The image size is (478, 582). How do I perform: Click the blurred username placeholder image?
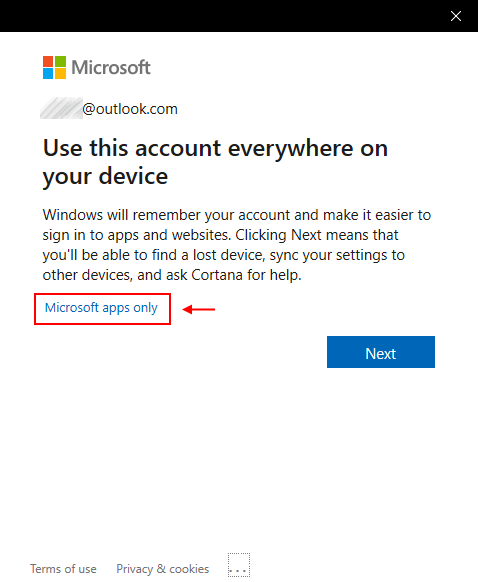[61, 108]
